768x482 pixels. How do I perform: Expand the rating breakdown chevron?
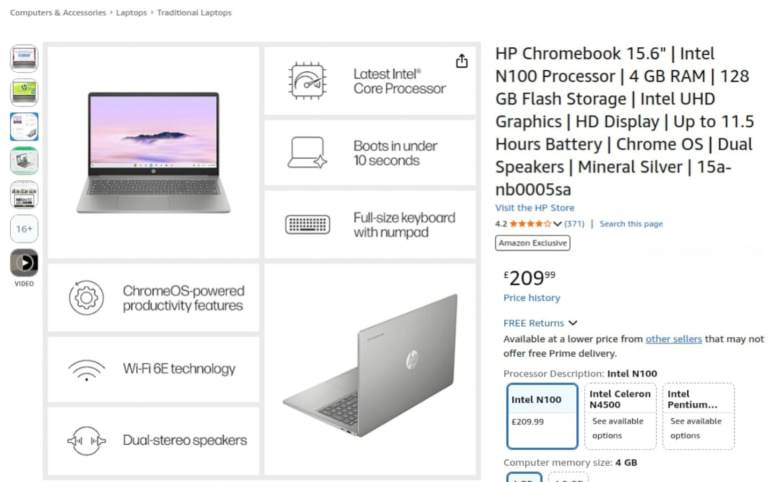tap(558, 224)
